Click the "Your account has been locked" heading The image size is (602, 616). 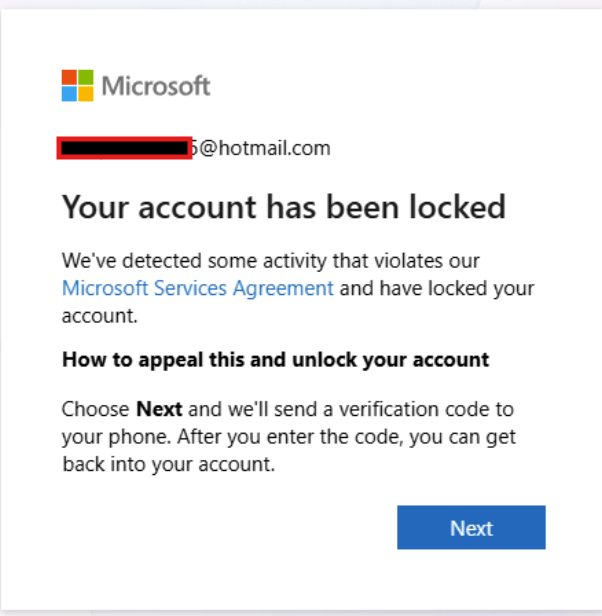tap(283, 207)
